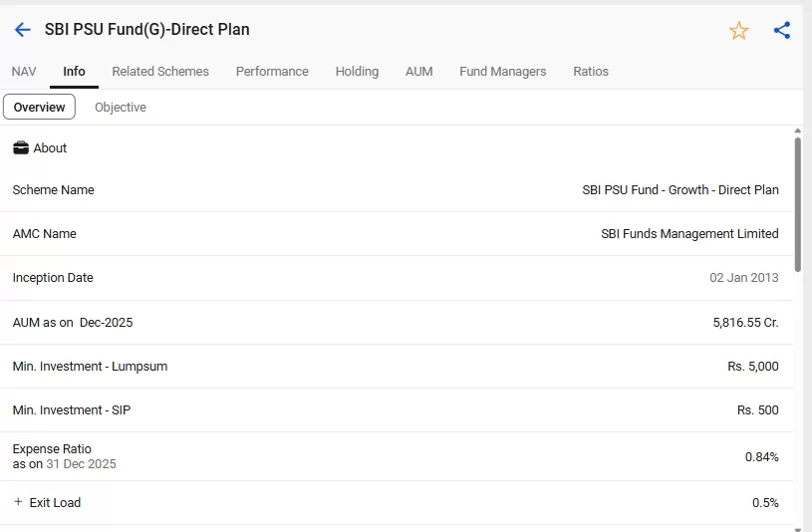Open the NAV tab
The image size is (812, 532).
click(24, 72)
